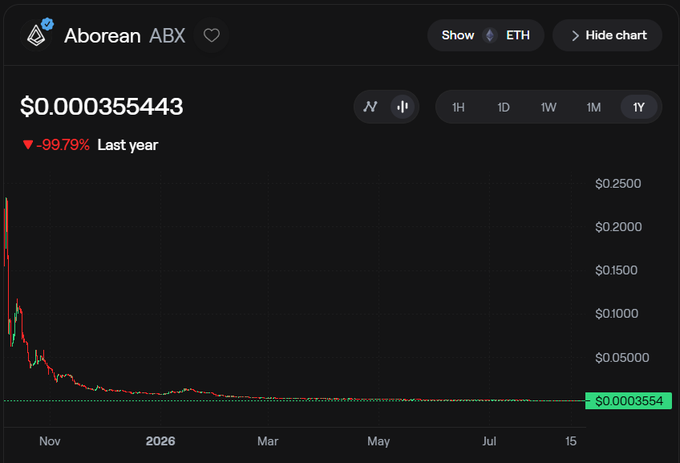Click the $0.000355443 price value
The image size is (680, 463).
(102, 107)
